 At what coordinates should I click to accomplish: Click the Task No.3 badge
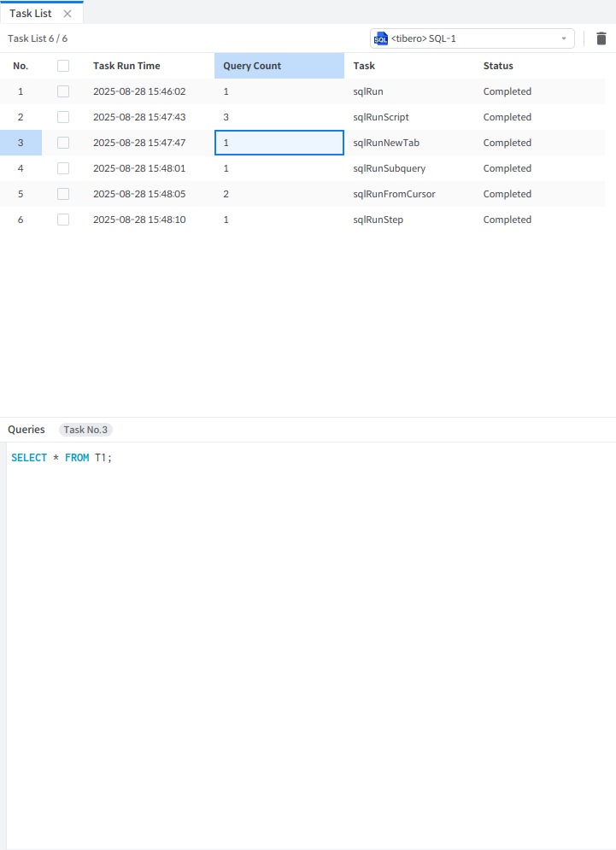pyautogui.click(x=85, y=430)
